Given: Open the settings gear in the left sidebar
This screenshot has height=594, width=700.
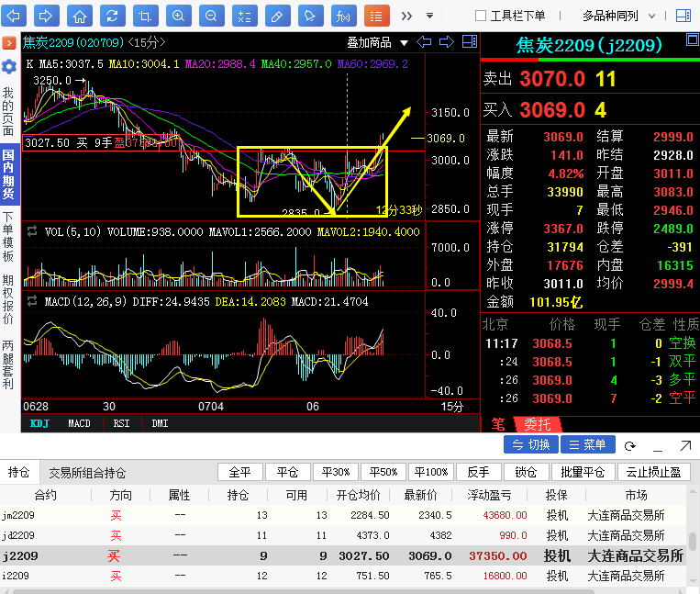Looking at the screenshot, I should point(9,66).
